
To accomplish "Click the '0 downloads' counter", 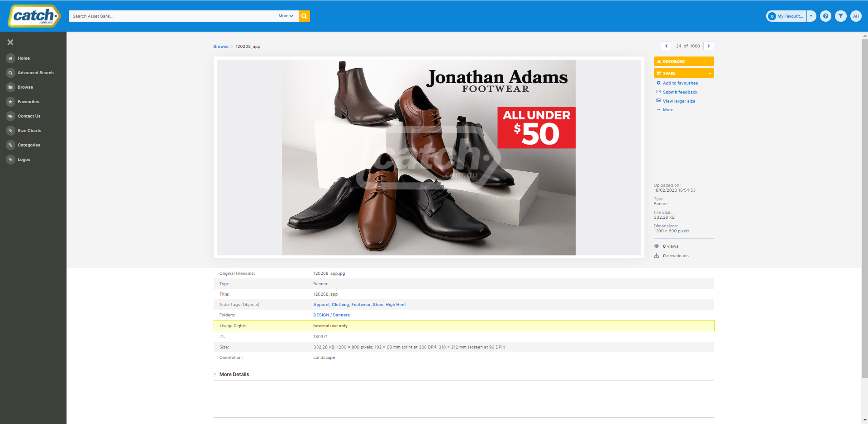I will pos(671,256).
